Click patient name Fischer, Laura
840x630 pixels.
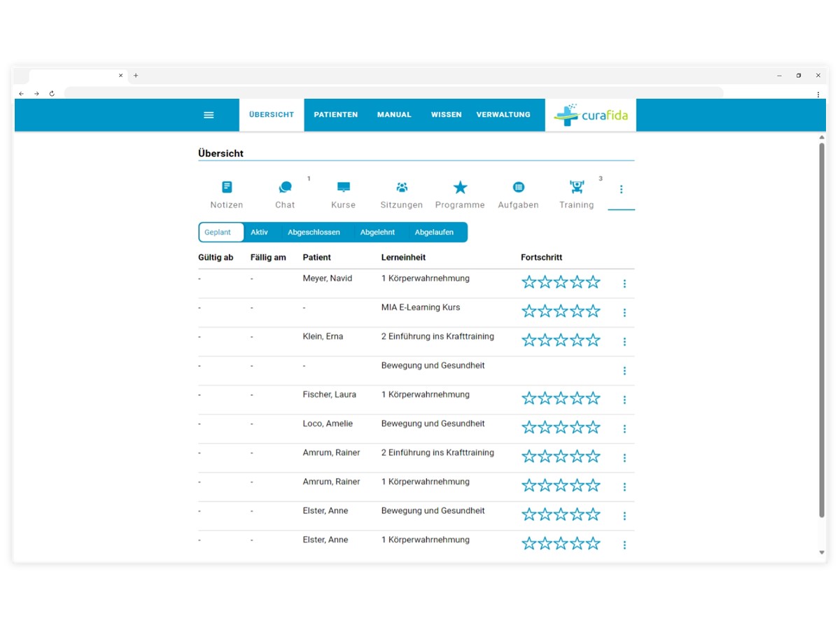pos(330,395)
